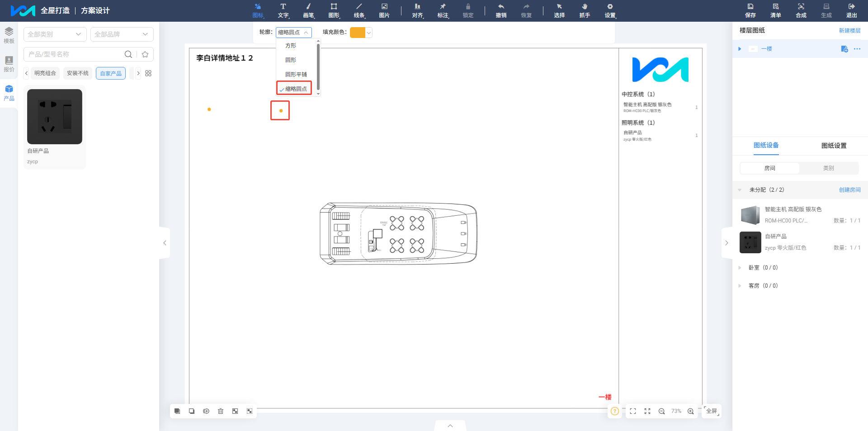Select the 房间 grouping toggle
The image size is (868, 431).
770,168
